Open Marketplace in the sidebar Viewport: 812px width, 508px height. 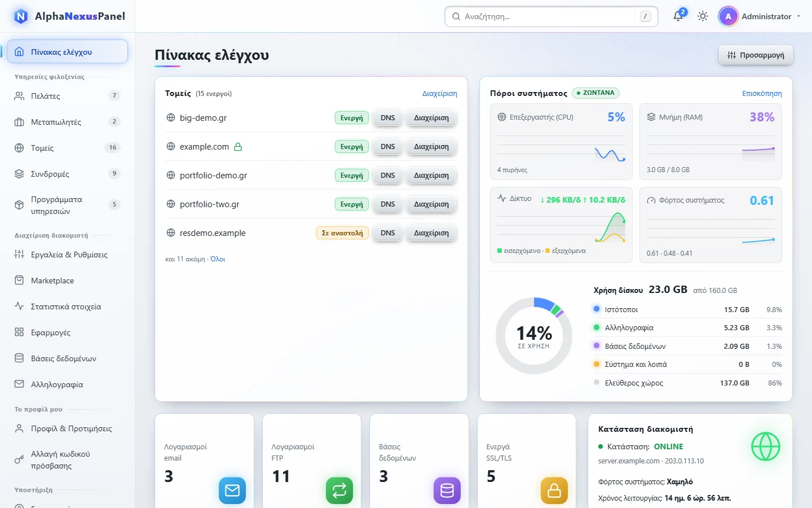tap(68, 281)
